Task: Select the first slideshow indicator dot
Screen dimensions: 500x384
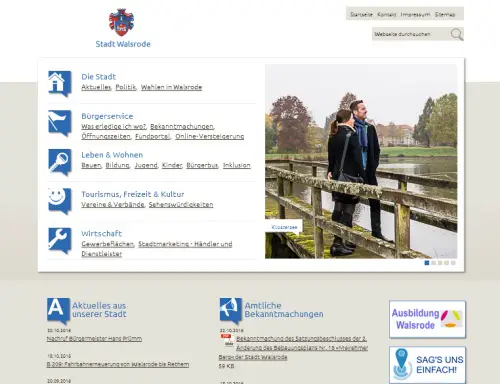Action: point(427,263)
